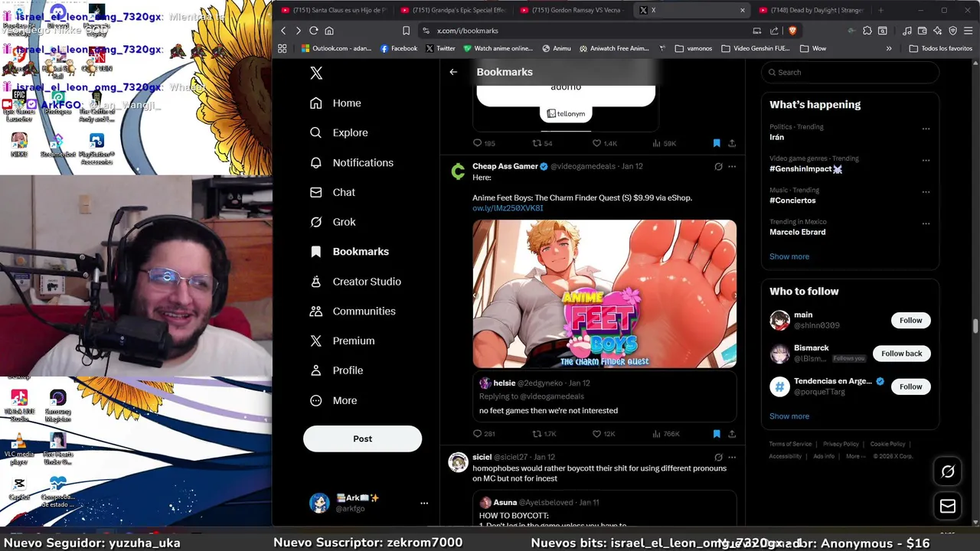Viewport: 980px width, 551px height.
Task: Click the address bar x.com/i/bookmarks
Action: [467, 31]
